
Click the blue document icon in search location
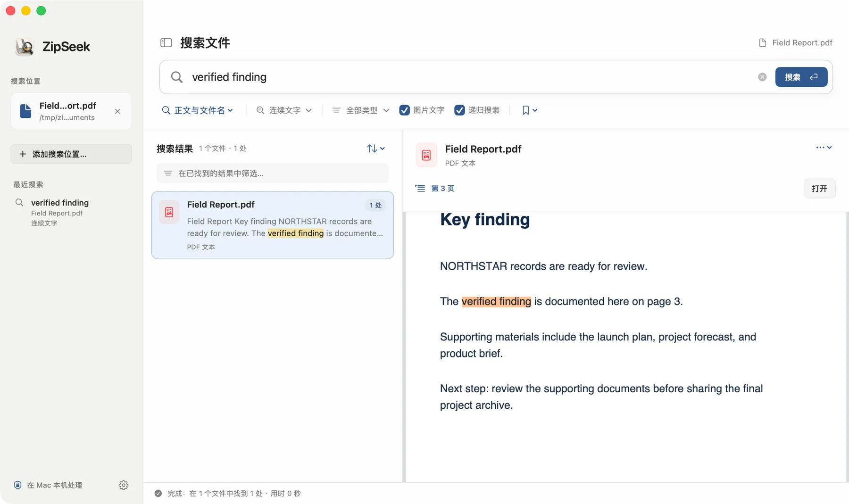(26, 111)
